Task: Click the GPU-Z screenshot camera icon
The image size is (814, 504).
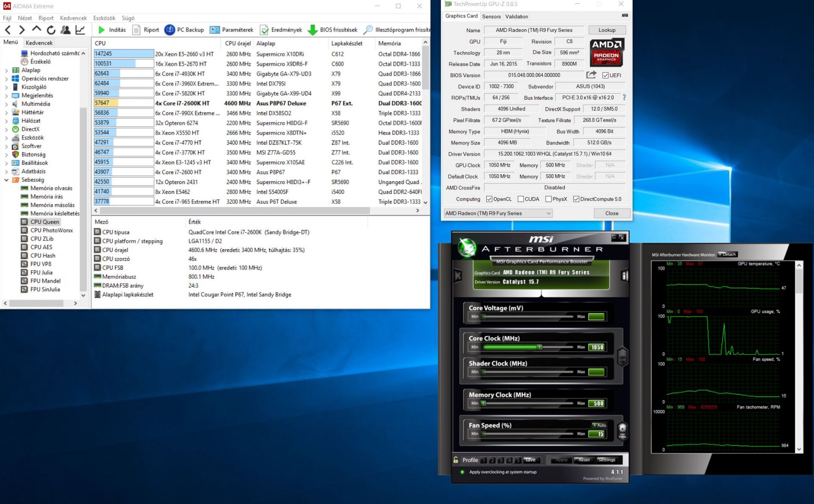Action: point(625,15)
